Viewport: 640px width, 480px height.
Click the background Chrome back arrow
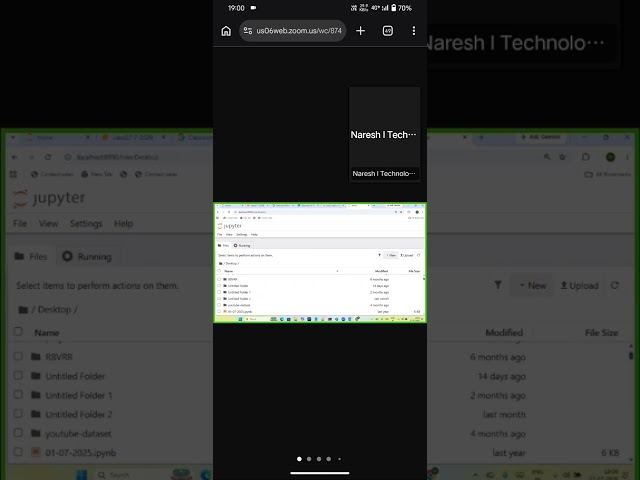coord(15,157)
